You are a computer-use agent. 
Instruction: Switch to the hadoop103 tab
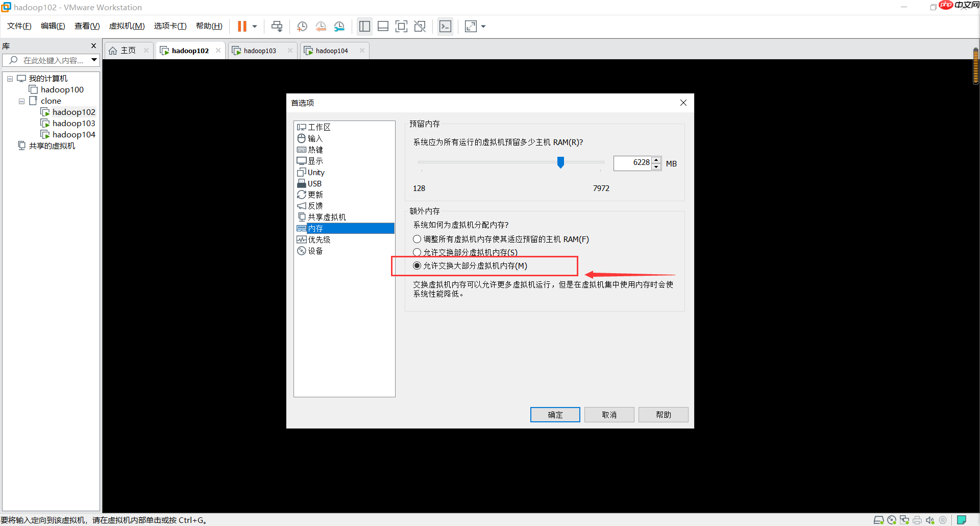click(260, 50)
